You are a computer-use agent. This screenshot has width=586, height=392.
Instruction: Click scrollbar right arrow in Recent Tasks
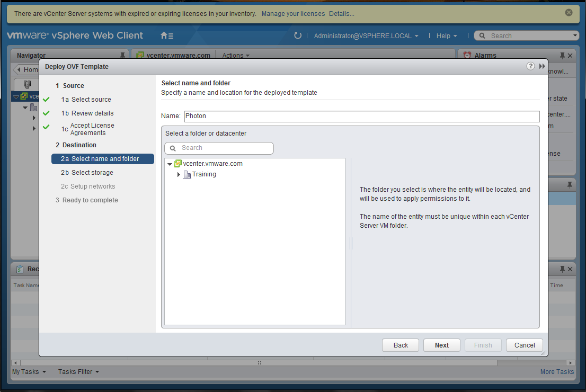570,363
